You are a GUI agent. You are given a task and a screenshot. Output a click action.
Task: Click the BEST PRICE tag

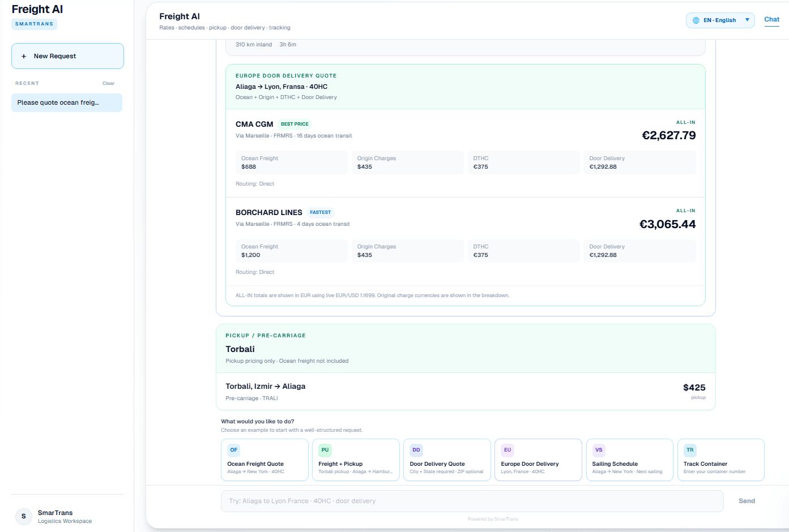(x=295, y=124)
